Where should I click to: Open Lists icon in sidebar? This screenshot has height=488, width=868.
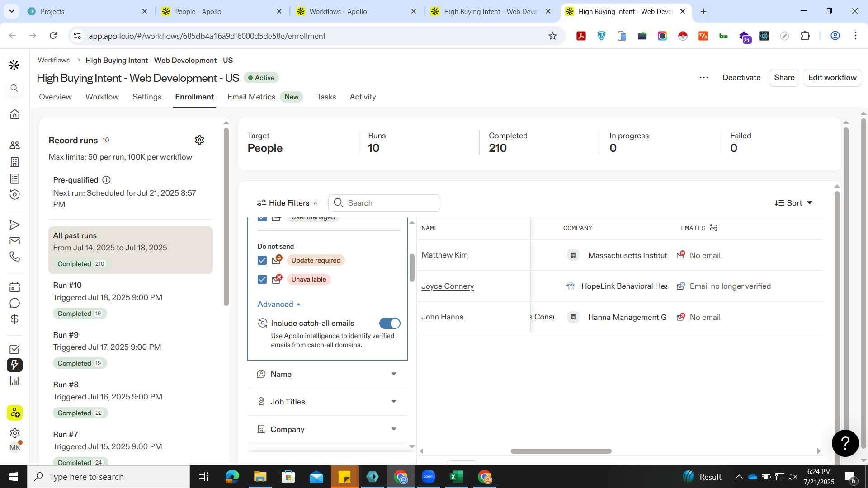[14, 178]
